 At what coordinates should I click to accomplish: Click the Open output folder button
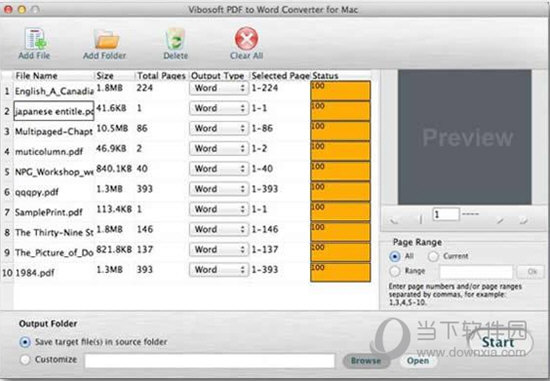coord(418,361)
